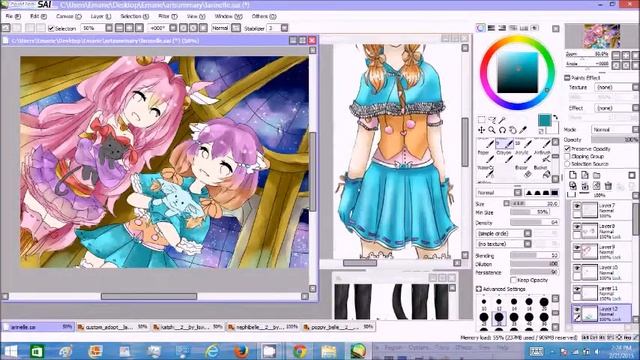Select the lasso selection tool
The height and width of the screenshot is (360, 640).
492,120
